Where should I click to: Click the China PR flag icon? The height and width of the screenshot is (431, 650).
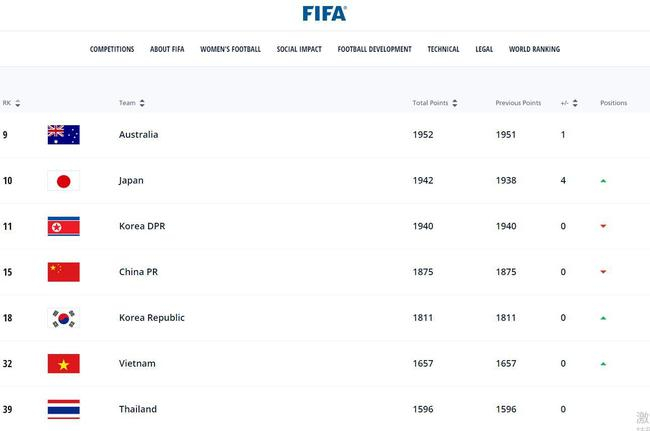(x=63, y=272)
